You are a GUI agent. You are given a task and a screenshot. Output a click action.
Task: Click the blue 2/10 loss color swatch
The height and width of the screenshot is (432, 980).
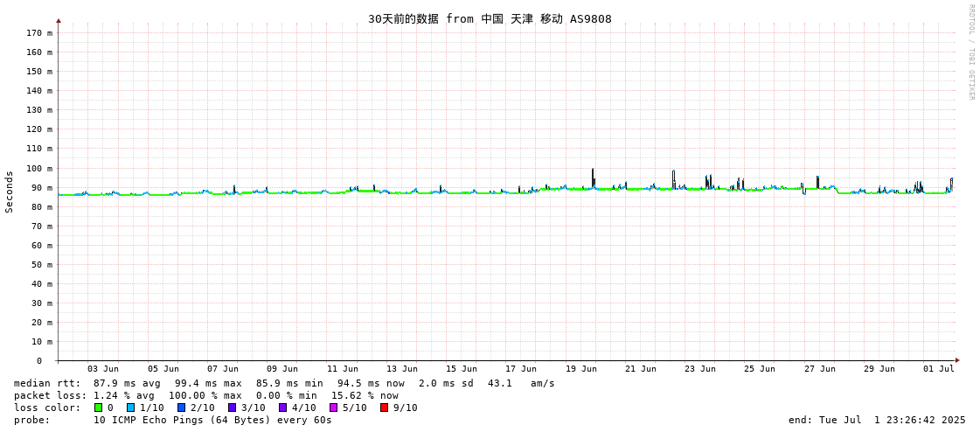[x=181, y=408]
